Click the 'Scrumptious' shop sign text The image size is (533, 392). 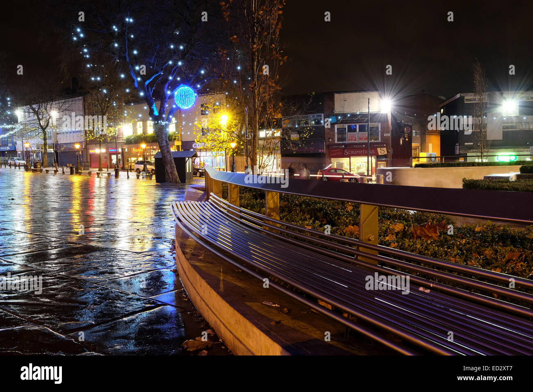coord(360,152)
